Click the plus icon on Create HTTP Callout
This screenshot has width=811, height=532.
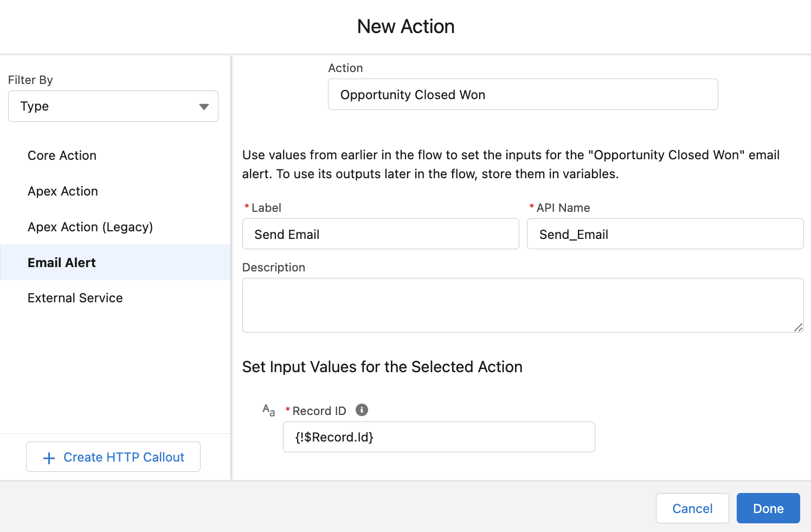(49, 458)
